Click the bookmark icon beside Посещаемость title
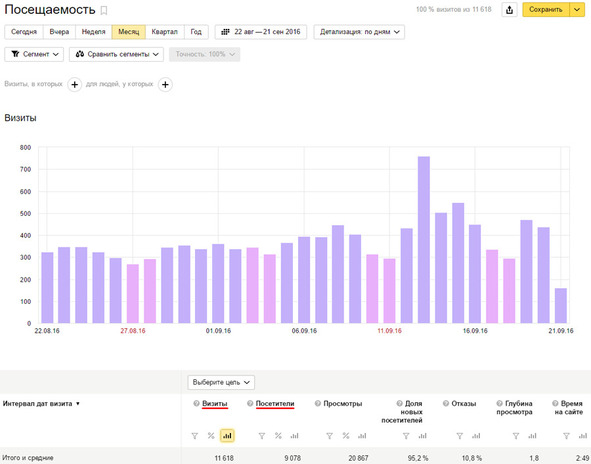The image size is (591, 464). 104,11
